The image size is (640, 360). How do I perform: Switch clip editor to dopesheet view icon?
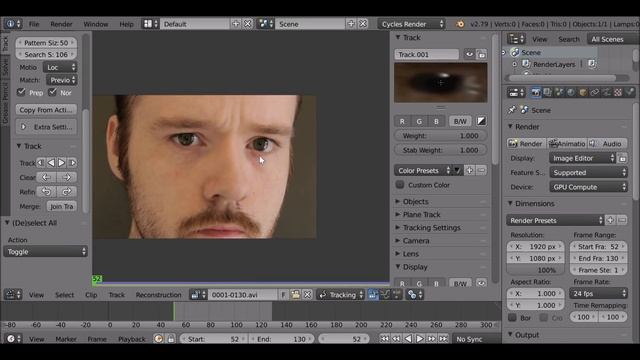[x=396, y=295]
